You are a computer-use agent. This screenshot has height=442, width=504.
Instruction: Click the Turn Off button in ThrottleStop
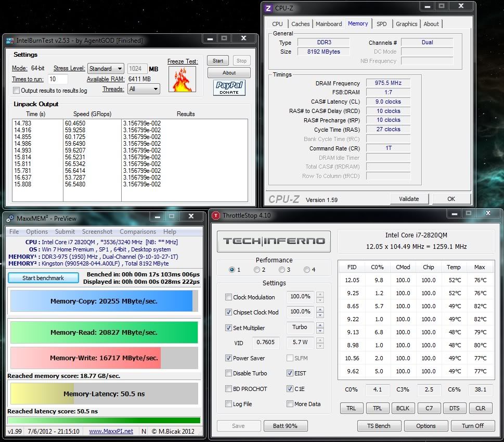click(x=473, y=426)
